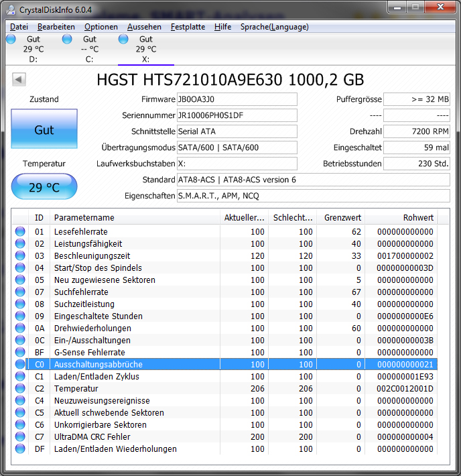
Task: Click status orb of Suchzeitleistung row
Action: pos(20,304)
